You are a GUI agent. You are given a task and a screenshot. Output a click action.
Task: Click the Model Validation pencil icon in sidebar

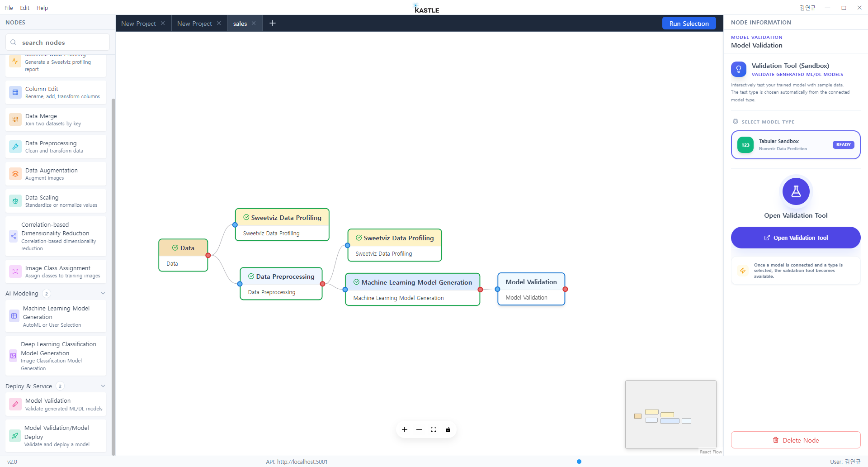(x=15, y=404)
